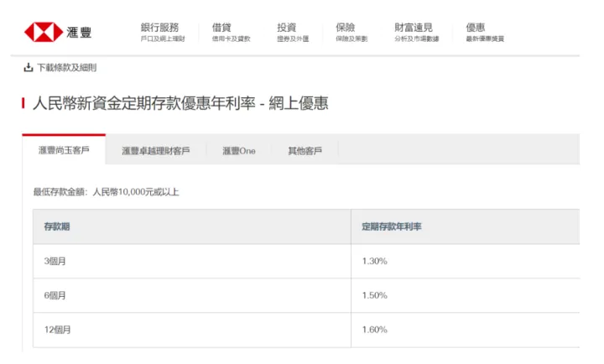The width and height of the screenshot is (604, 364).
Task: Select the 6個月 deposit period cell
Action: point(55,295)
